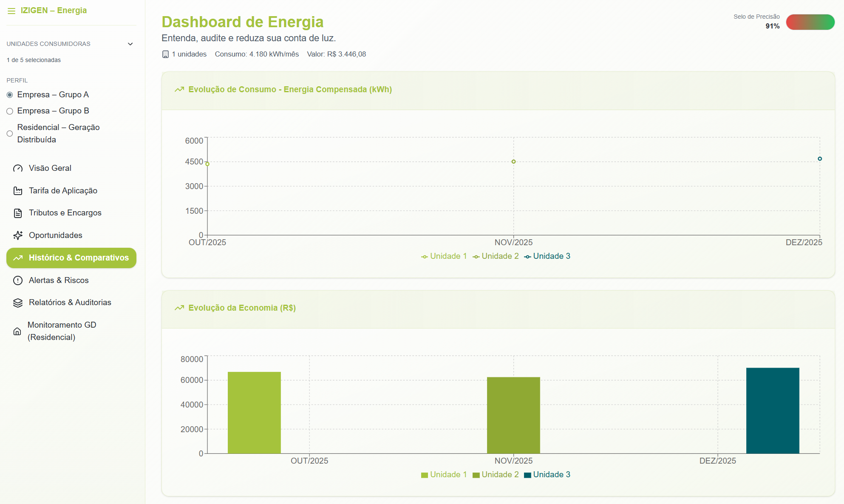This screenshot has height=504, width=844.
Task: Toggle Unidade 3 in the line chart legend
Action: click(547, 256)
